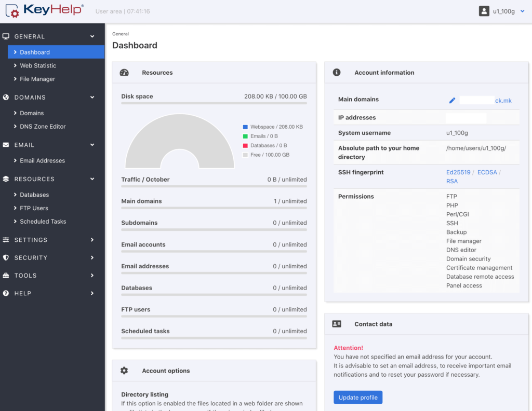Click the 'Attention!' warning text
The height and width of the screenshot is (411, 532).
(x=348, y=348)
